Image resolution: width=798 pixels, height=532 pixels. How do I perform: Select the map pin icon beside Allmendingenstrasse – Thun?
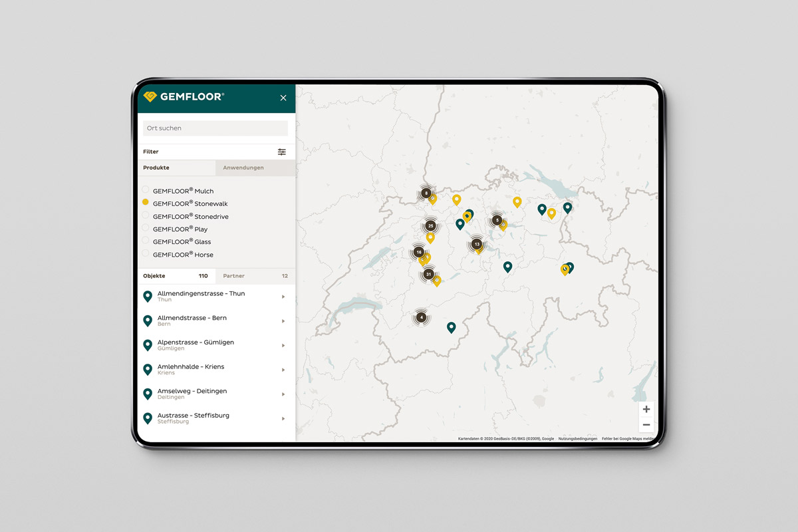click(x=148, y=295)
